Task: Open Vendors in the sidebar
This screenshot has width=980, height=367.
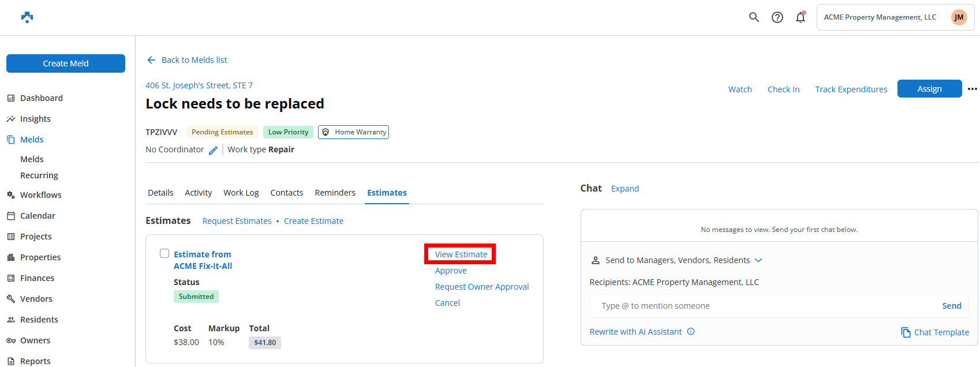Action: [x=36, y=299]
